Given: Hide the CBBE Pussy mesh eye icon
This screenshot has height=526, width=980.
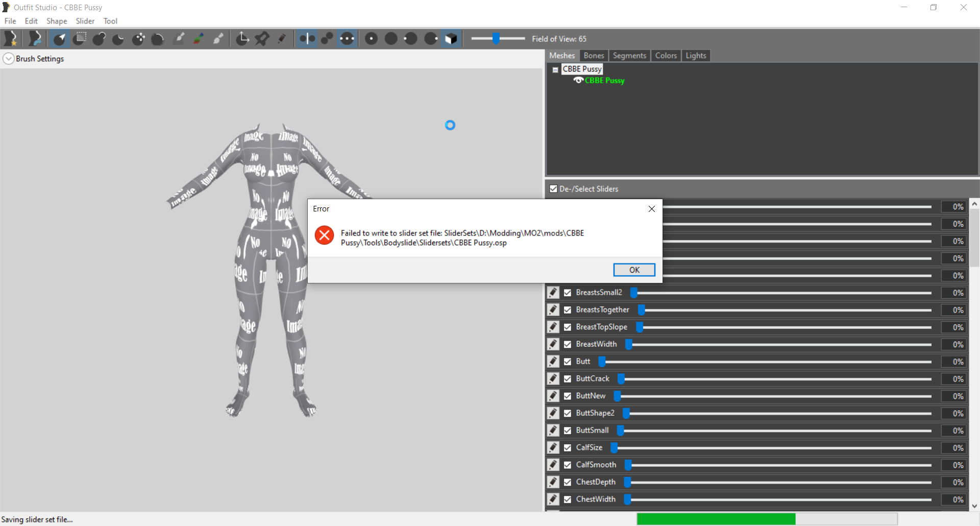Looking at the screenshot, I should click(x=578, y=80).
